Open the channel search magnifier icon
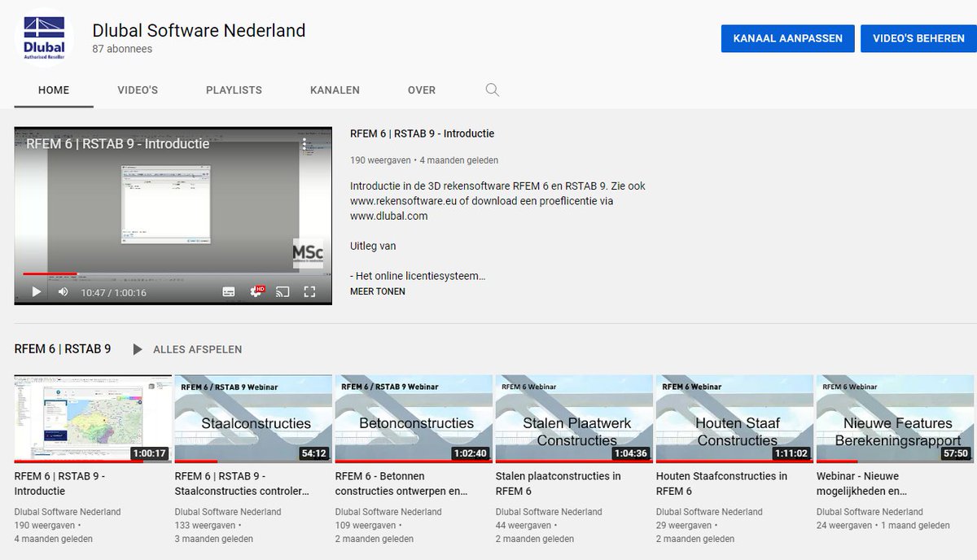 (492, 90)
